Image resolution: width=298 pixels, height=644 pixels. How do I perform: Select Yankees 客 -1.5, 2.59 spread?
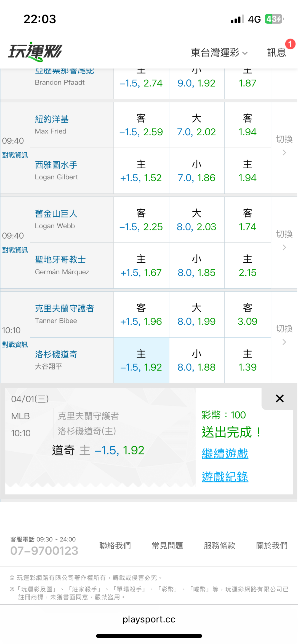141,125
